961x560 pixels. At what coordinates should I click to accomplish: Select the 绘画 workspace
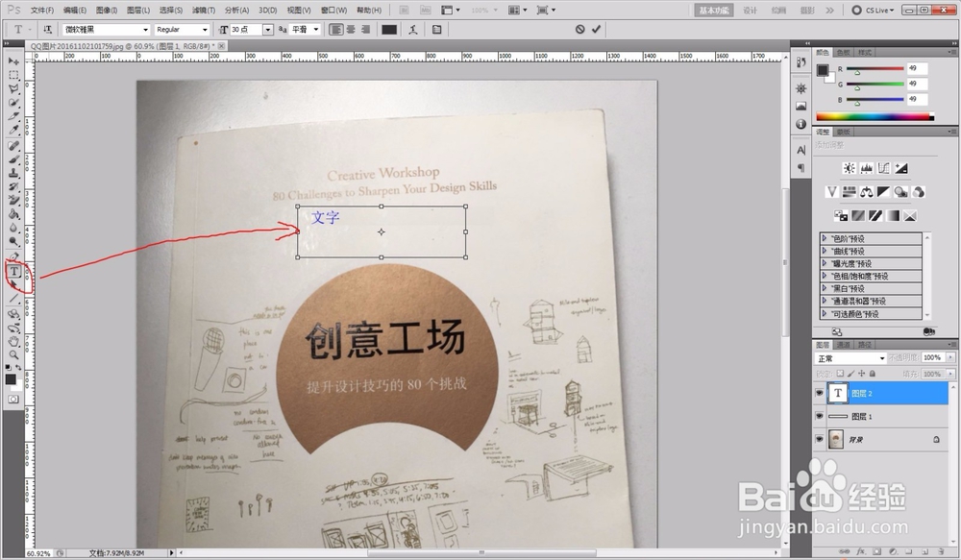point(778,10)
